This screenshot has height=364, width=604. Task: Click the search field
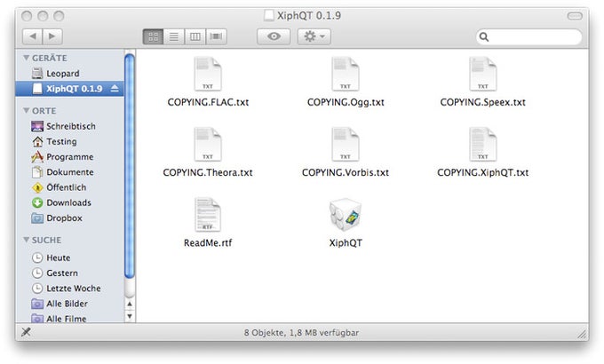click(x=528, y=37)
